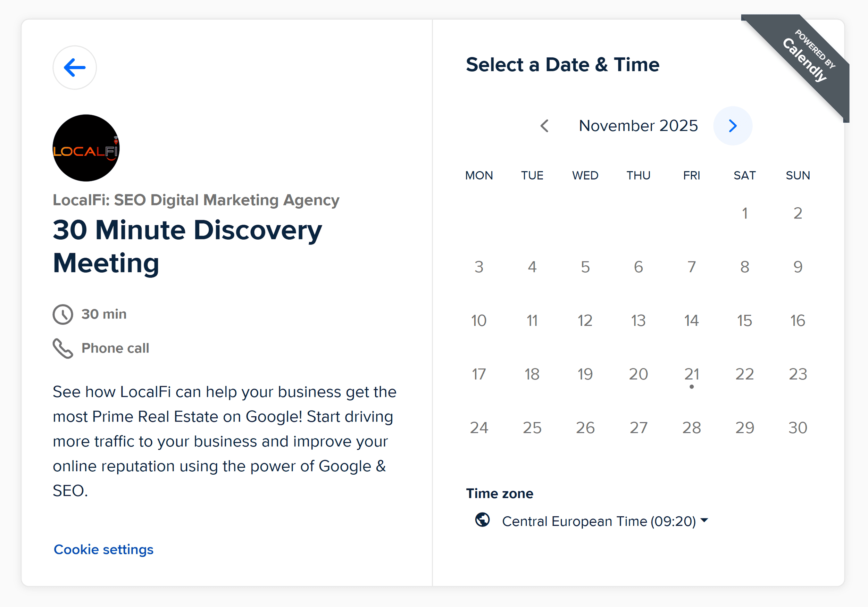Advance to December with the next-month arrow

733,126
